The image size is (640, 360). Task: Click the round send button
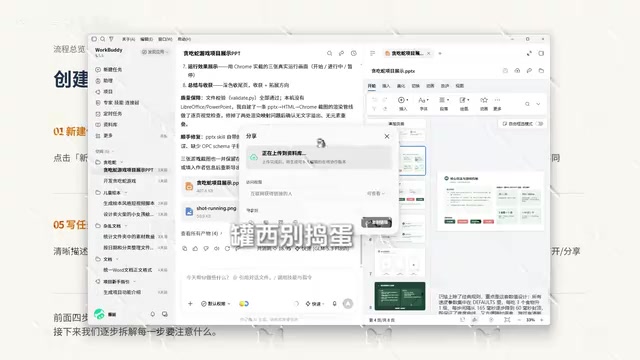click(348, 304)
